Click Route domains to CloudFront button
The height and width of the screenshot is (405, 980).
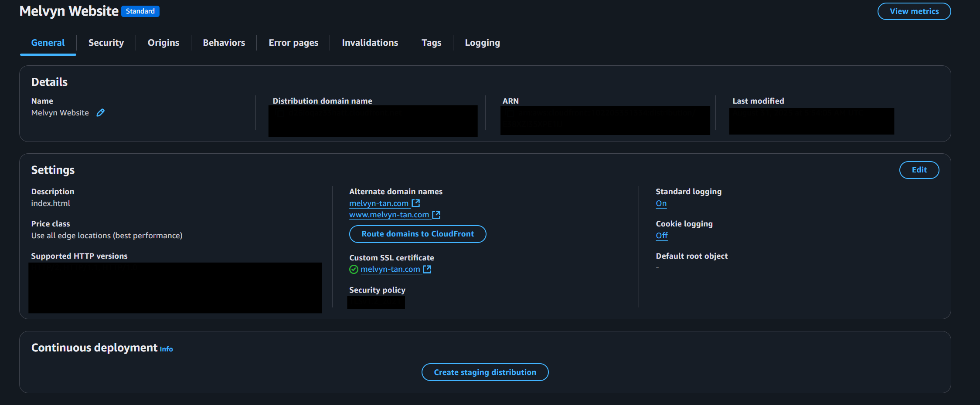[418, 234]
